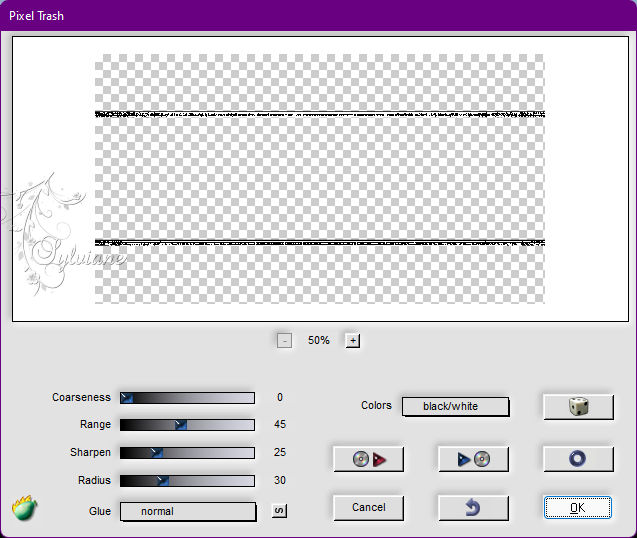Click the Coarseness value 0

tap(280, 397)
